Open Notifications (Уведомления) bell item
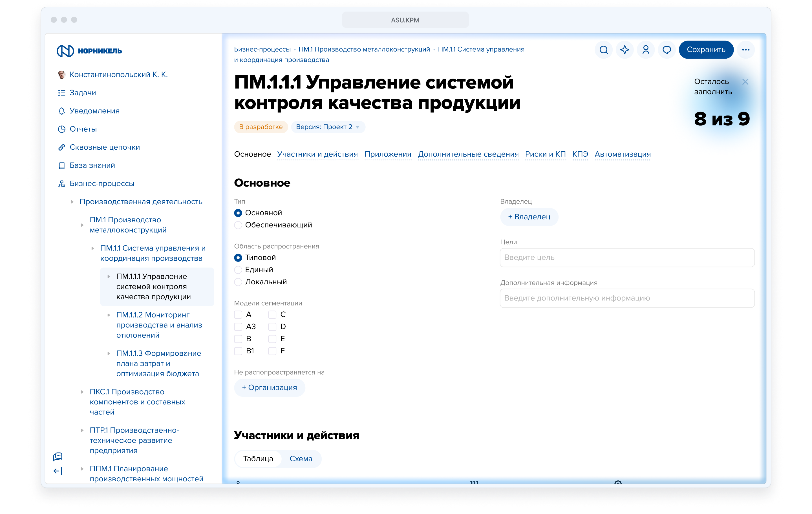Screen dimensions: 812x514 [94, 111]
